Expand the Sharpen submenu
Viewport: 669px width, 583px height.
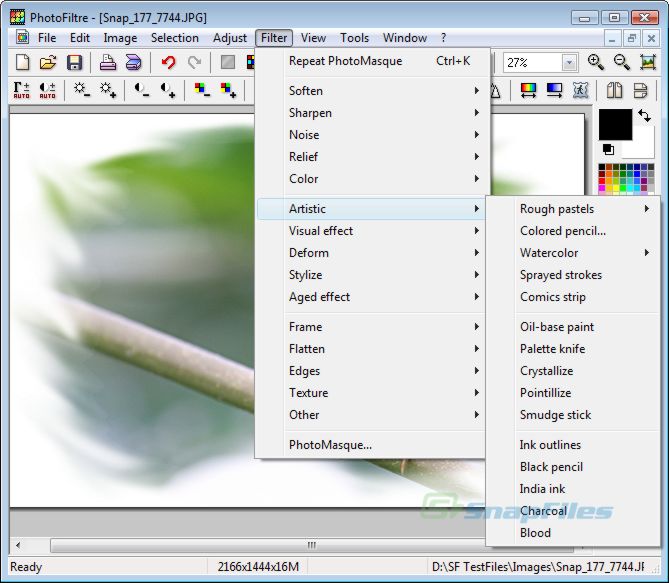[x=371, y=113]
